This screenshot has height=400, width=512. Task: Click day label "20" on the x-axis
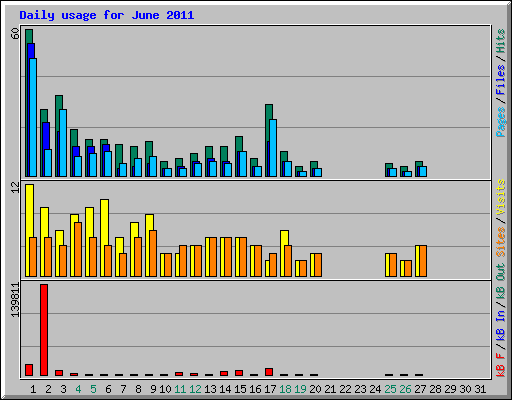[315, 389]
